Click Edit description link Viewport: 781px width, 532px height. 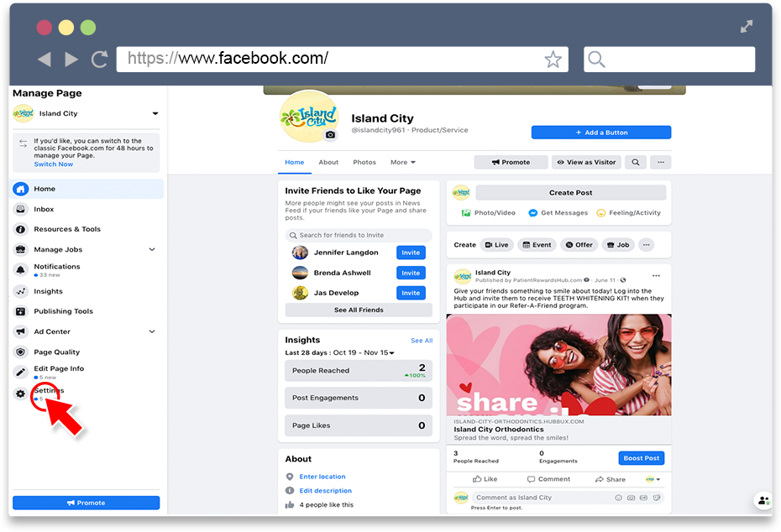point(325,491)
